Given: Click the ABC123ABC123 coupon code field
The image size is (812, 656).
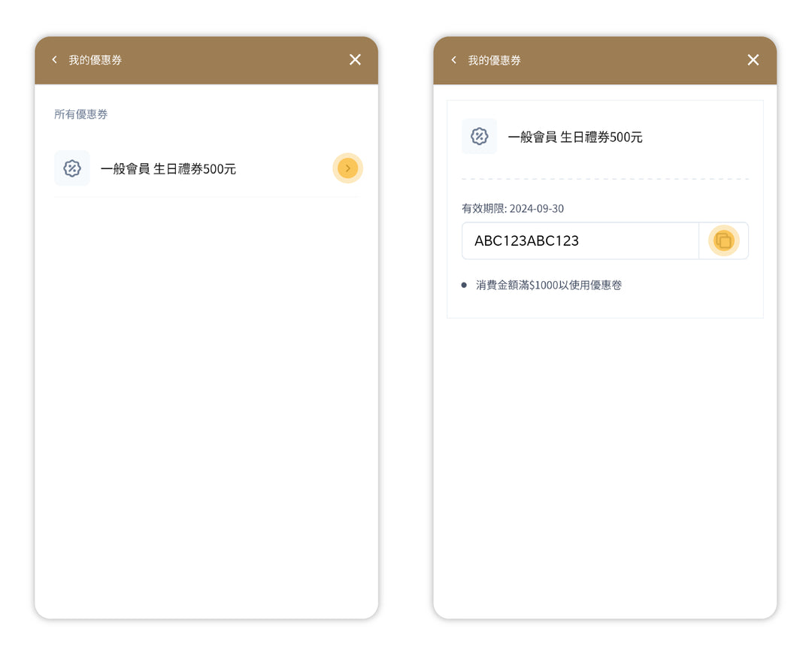Looking at the screenshot, I should click(580, 241).
